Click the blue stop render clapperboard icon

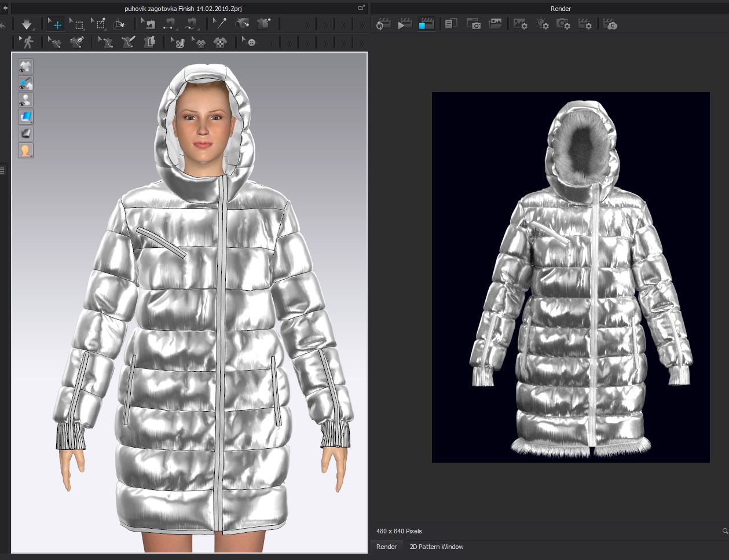click(426, 24)
